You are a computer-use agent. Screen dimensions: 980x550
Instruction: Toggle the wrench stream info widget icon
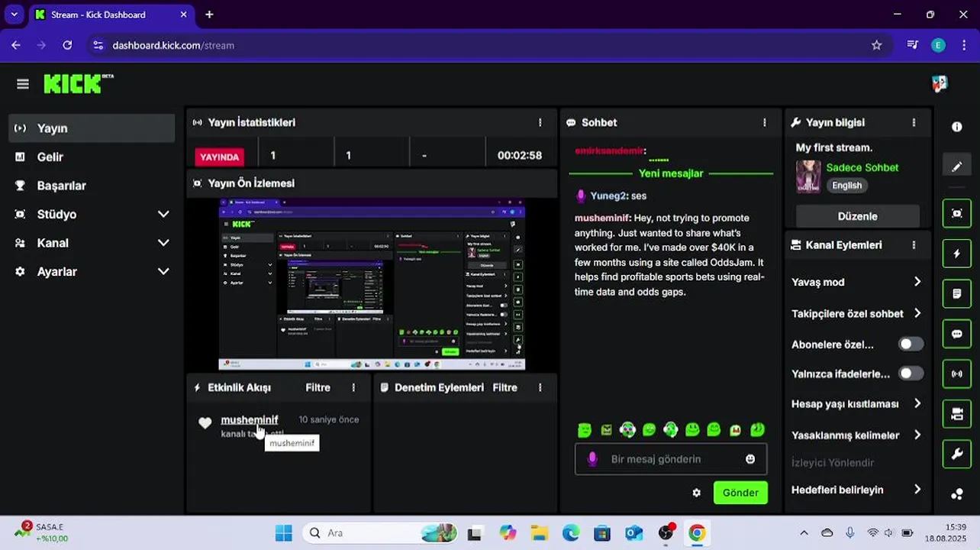click(957, 454)
